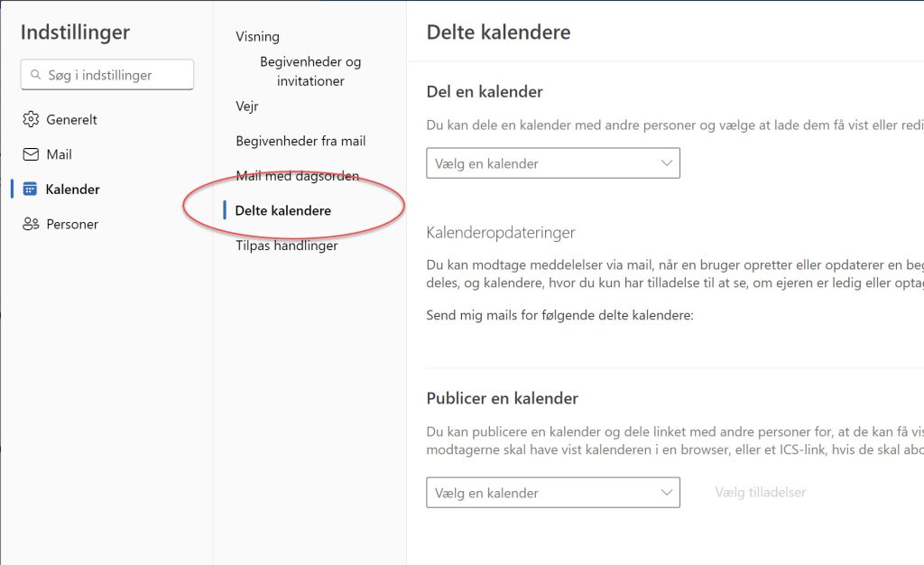This screenshot has width=924, height=565.
Task: Expand Vælg en kalender under Del en kalender
Action: tap(553, 163)
